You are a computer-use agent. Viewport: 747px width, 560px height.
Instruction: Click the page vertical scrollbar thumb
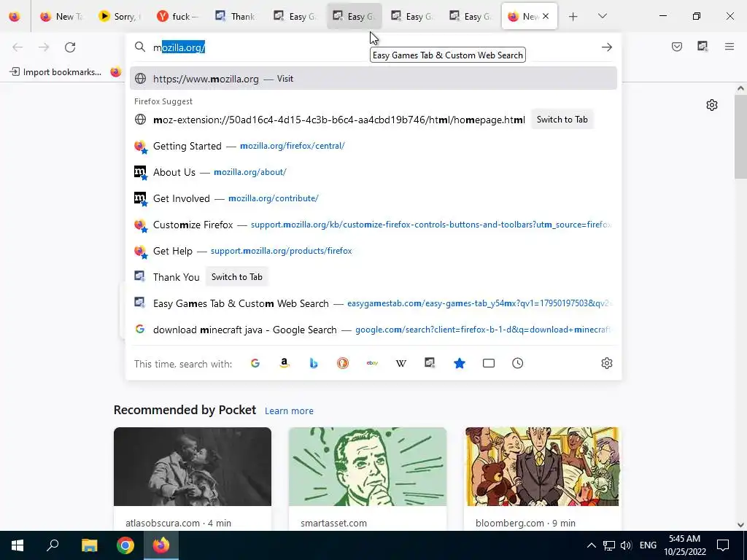pyautogui.click(x=740, y=136)
